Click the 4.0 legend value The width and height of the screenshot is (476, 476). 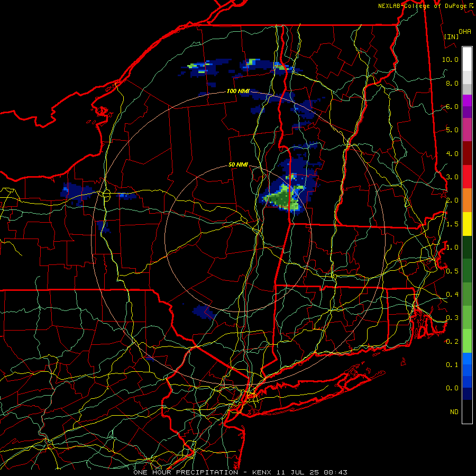coord(452,153)
